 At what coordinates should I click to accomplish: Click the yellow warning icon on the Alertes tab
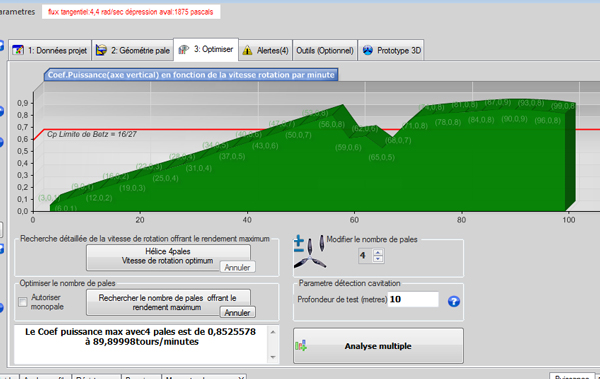[x=247, y=50]
